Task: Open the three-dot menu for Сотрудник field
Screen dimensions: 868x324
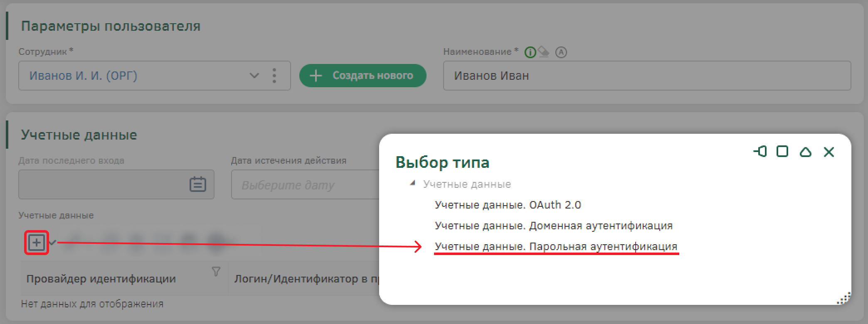Action: pyautogui.click(x=274, y=76)
